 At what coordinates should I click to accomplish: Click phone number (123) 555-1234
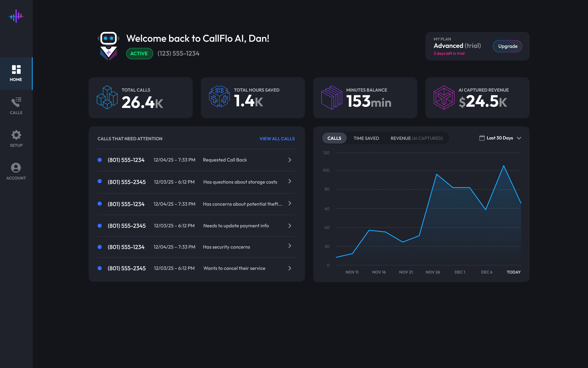178,54
